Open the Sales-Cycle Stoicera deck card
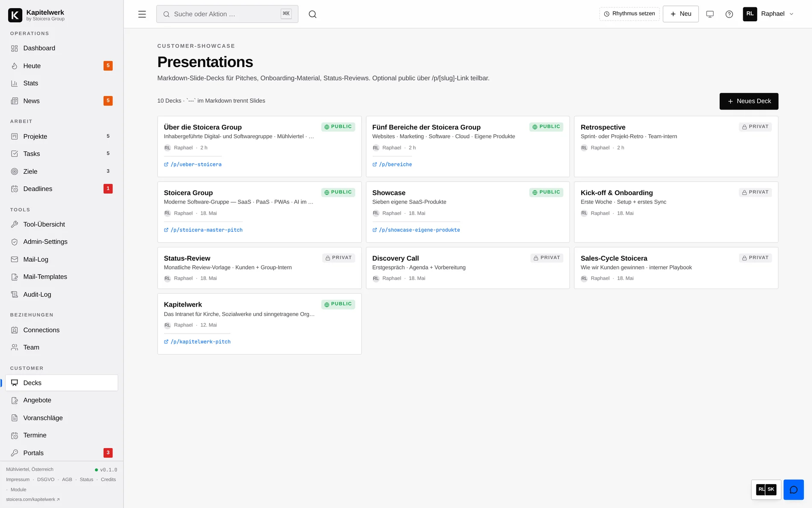This screenshot has height=508, width=812. 676,268
